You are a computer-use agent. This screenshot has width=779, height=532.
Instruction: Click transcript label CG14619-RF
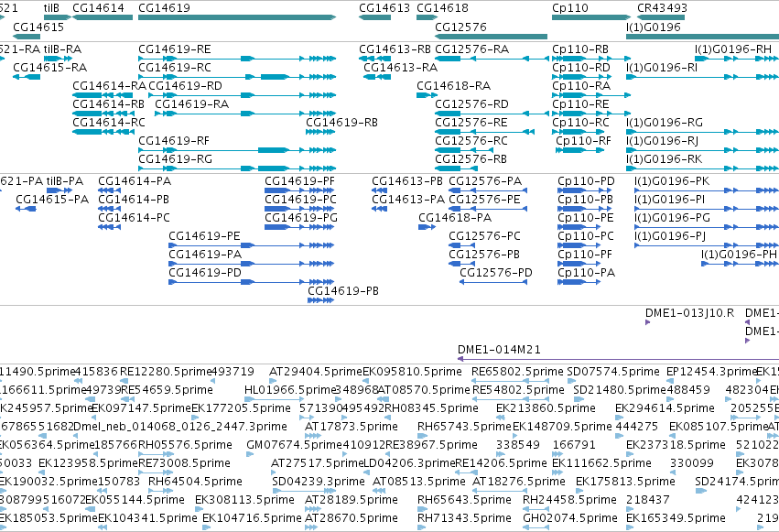coord(174,141)
